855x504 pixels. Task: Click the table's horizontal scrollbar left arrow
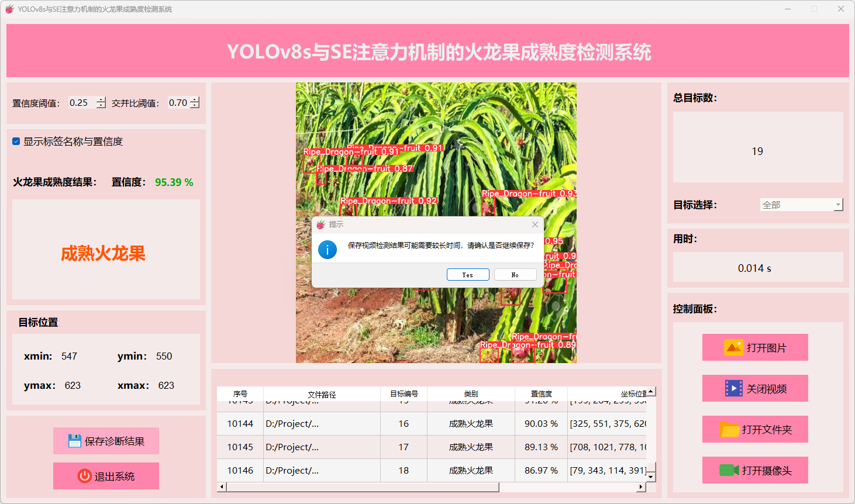pos(221,486)
